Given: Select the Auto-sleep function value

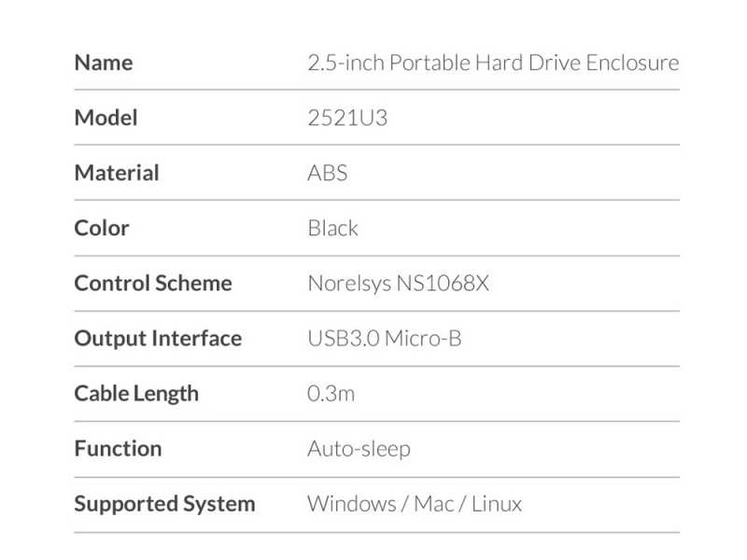Looking at the screenshot, I should [359, 450].
